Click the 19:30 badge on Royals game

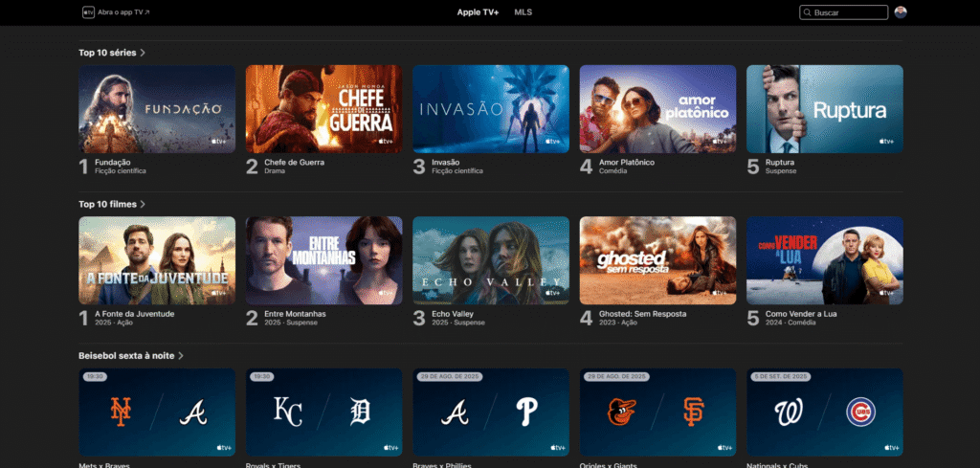click(261, 377)
